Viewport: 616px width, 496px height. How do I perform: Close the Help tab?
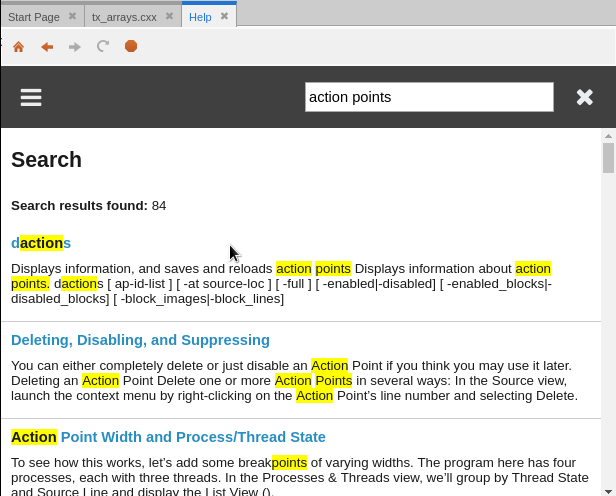(224, 17)
